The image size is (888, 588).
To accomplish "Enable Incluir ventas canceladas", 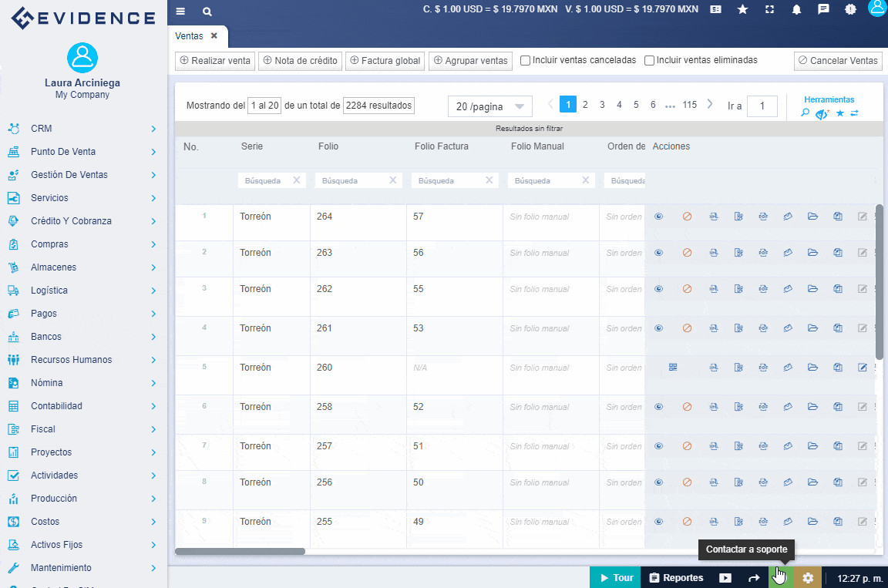I will point(526,59).
